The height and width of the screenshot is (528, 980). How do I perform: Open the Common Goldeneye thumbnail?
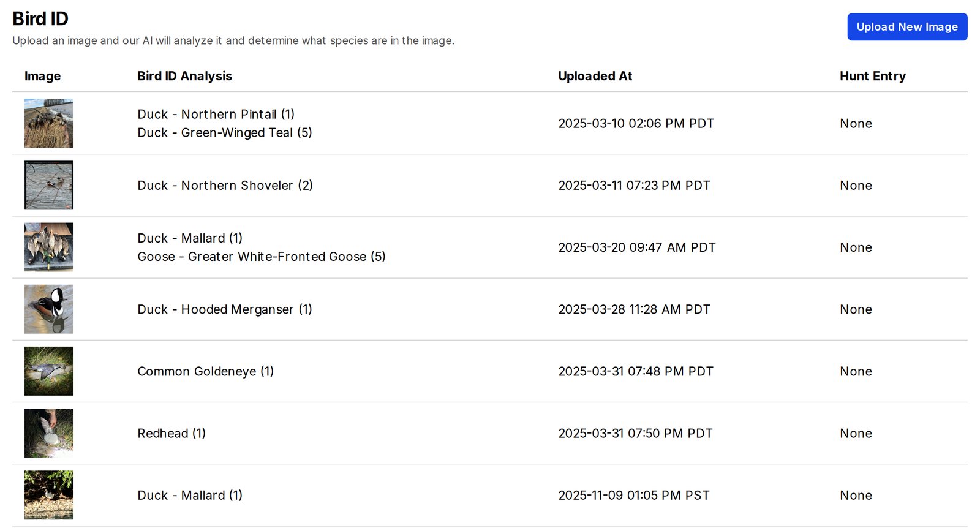tap(49, 371)
